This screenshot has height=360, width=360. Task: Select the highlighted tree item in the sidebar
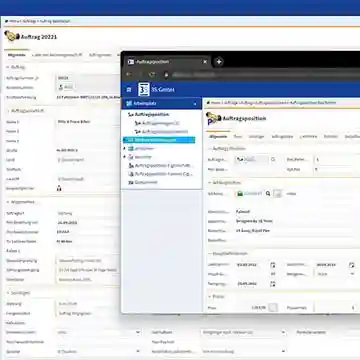click(x=159, y=140)
